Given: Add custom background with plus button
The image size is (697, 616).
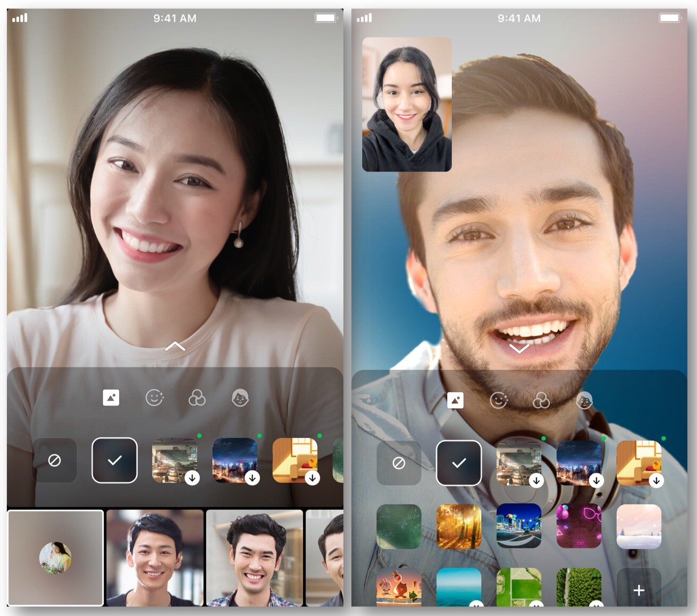Looking at the screenshot, I should pyautogui.click(x=639, y=589).
